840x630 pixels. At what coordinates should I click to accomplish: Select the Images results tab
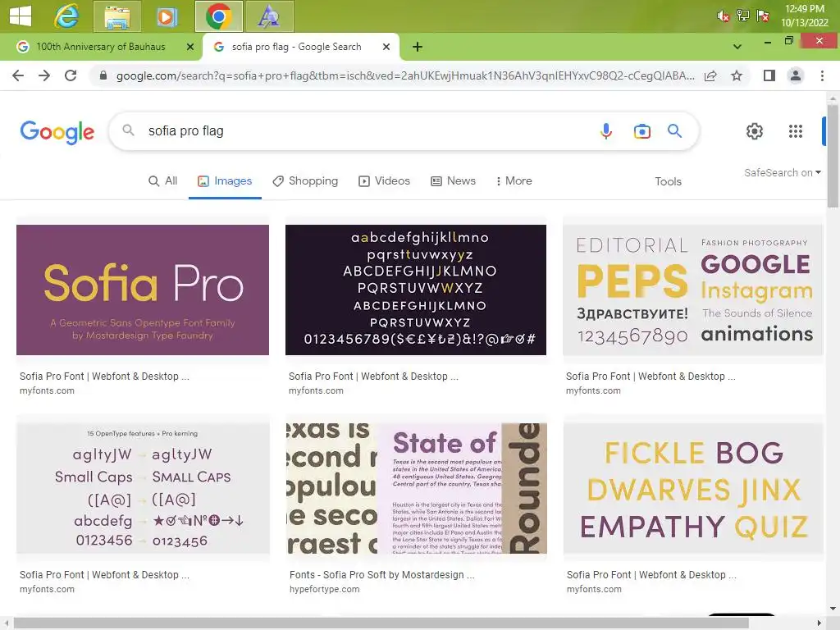click(x=225, y=181)
